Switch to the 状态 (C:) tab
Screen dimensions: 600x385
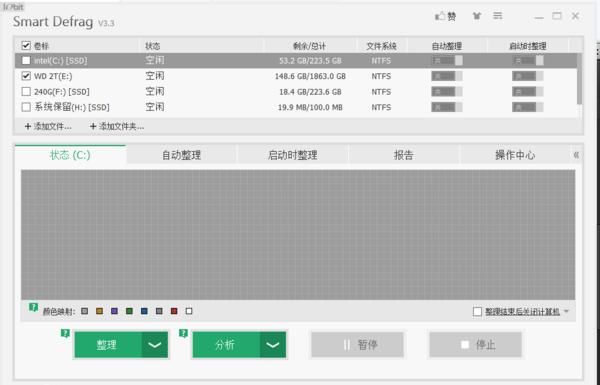(x=70, y=155)
